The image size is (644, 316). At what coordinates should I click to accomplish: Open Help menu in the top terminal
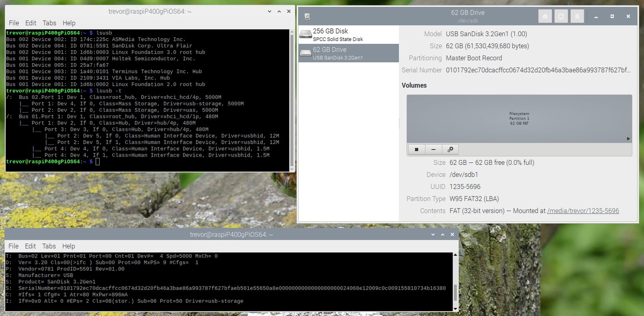click(x=69, y=23)
